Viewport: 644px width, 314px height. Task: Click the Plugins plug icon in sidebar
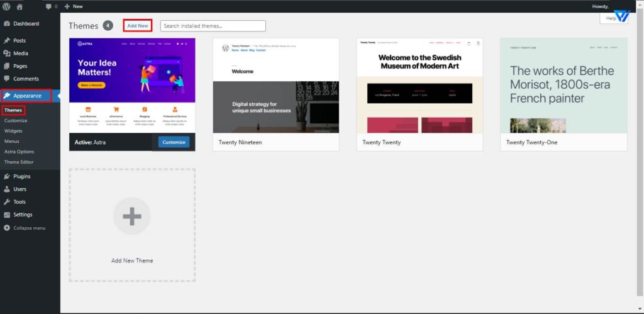pyautogui.click(x=6, y=176)
